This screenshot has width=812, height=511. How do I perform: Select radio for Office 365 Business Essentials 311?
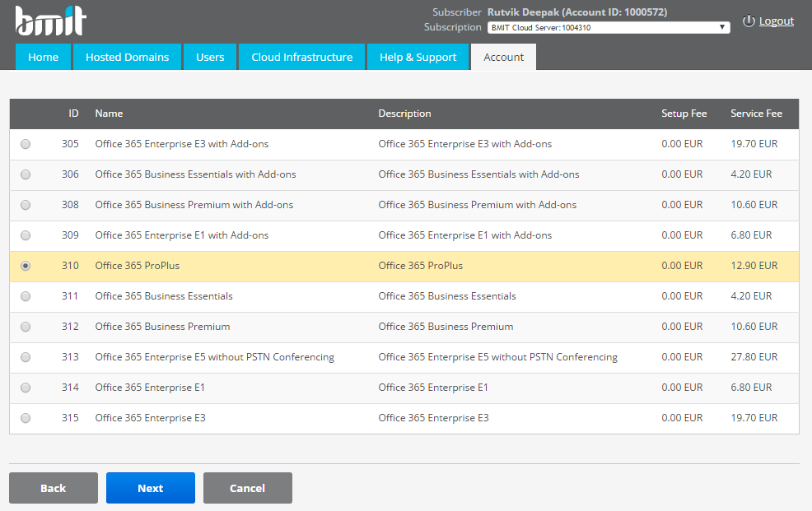click(26, 296)
